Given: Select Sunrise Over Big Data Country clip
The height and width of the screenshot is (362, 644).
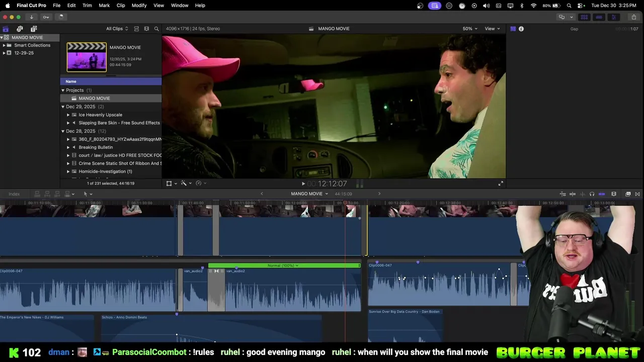Looking at the screenshot, I should click(405, 325).
